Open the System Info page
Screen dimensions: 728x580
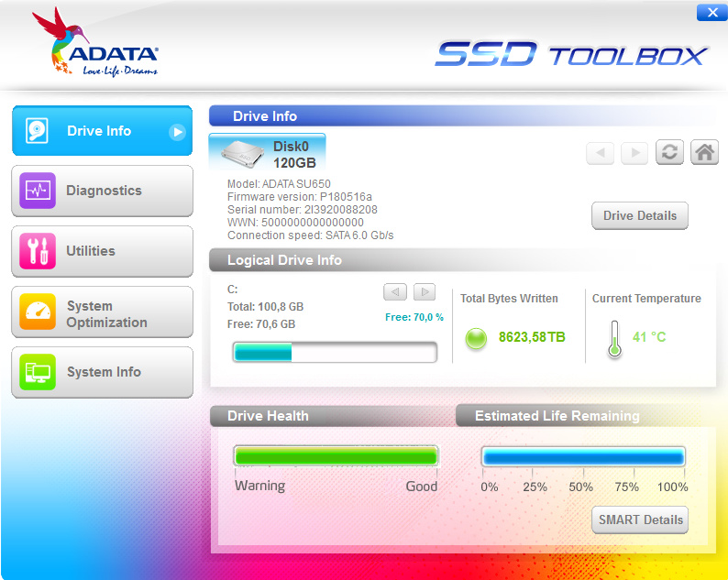pyautogui.click(x=102, y=372)
